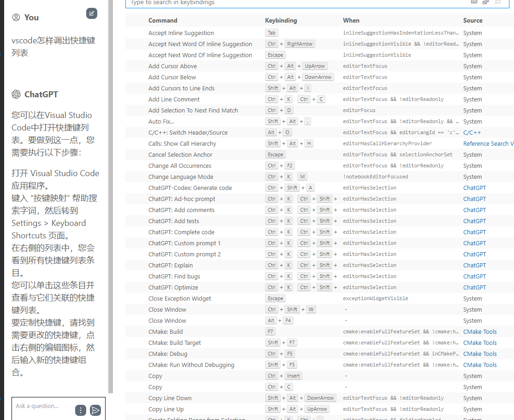514x420 pixels.
Task: Select the Close Exception Widget row
Action: coord(319,298)
